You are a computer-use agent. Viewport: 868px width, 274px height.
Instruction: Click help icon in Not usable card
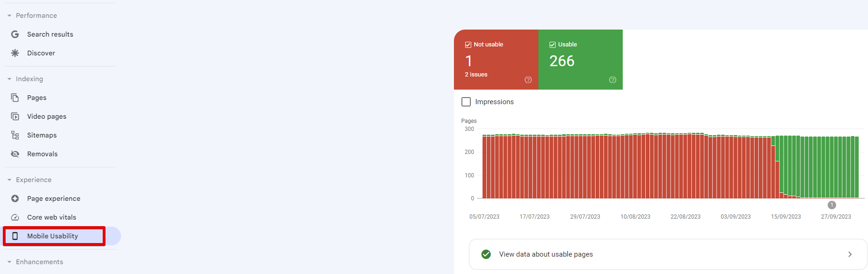coord(528,80)
